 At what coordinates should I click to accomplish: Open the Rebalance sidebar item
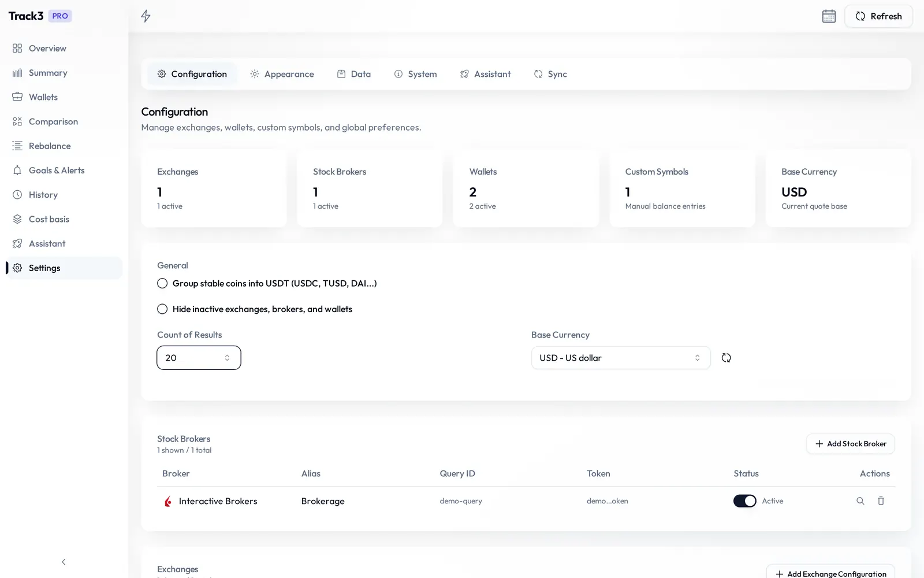tap(64, 146)
